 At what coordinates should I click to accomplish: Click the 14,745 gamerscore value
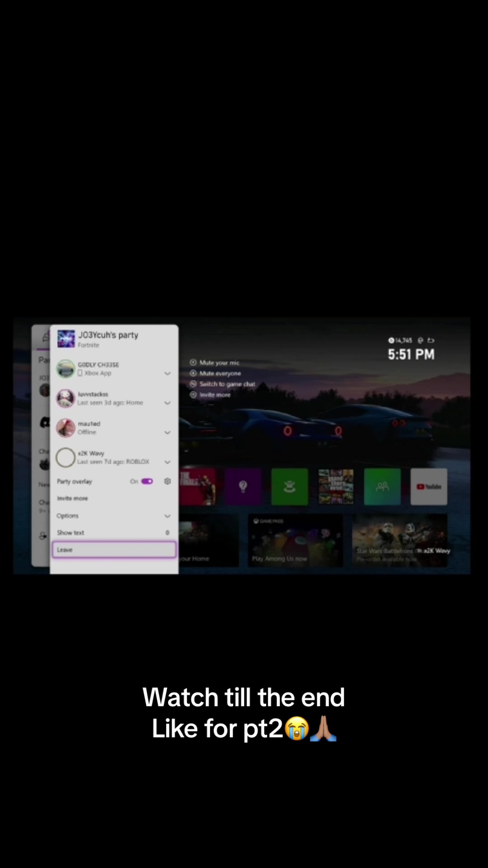pos(404,340)
